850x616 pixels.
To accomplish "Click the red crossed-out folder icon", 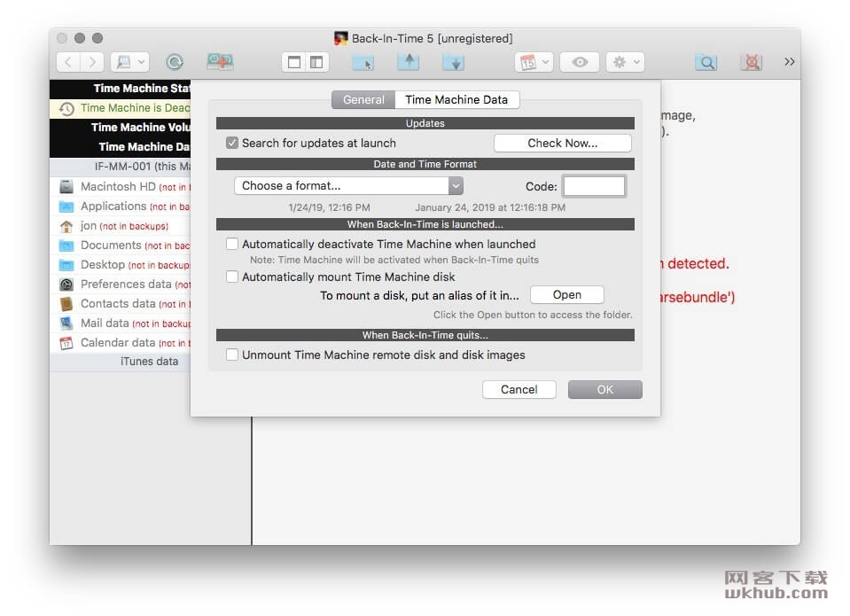I will 752,62.
